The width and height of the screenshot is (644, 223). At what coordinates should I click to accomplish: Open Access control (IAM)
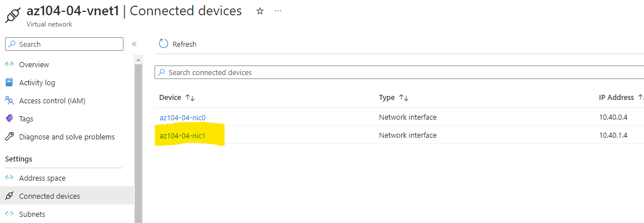click(x=52, y=101)
